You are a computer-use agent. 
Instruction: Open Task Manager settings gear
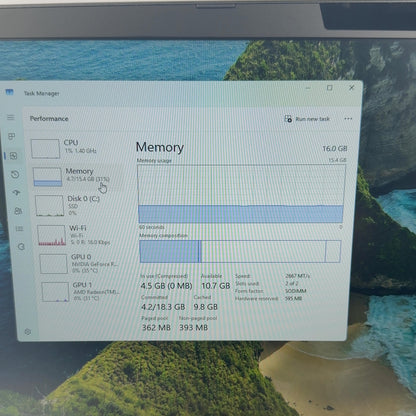(x=28, y=332)
